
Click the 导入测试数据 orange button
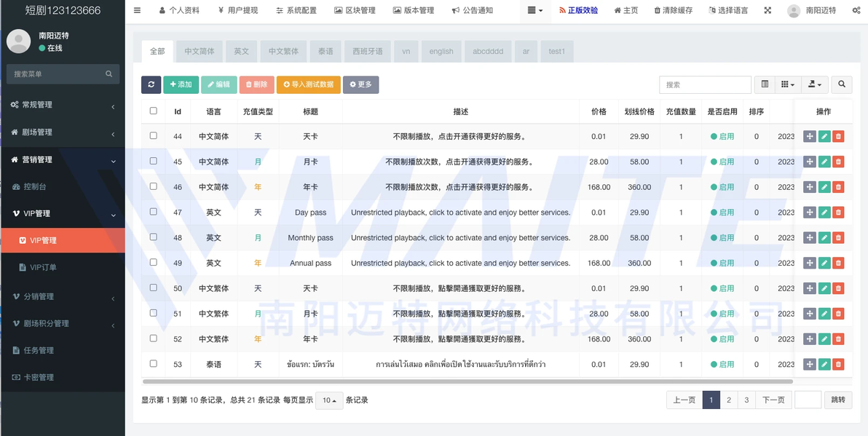pyautogui.click(x=308, y=84)
